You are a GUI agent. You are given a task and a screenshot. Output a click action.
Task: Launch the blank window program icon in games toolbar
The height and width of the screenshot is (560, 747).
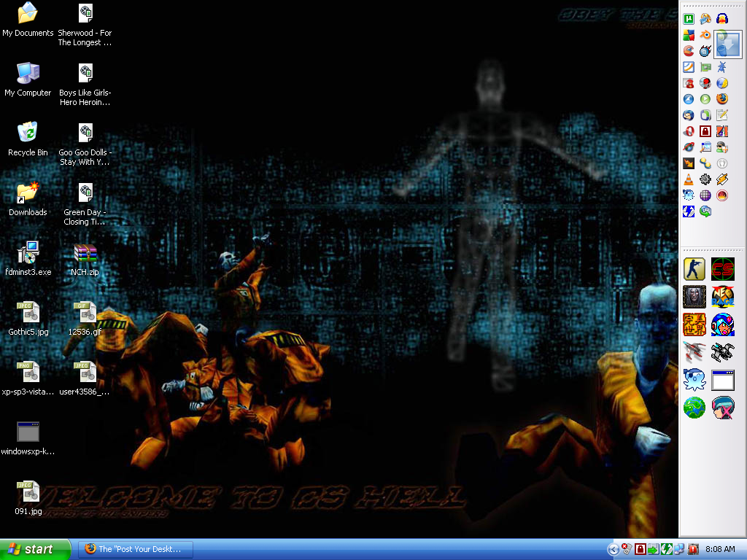click(x=723, y=380)
